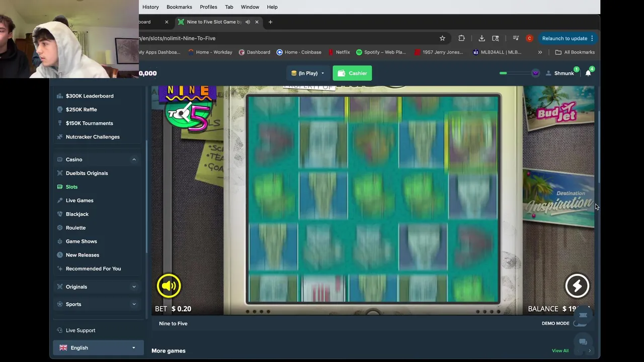
Task: Open the English language dropdown
Action: (97, 348)
